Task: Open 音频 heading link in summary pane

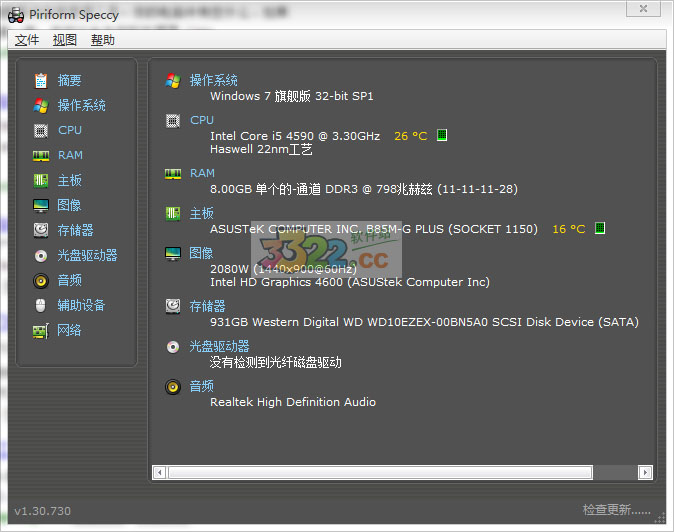Action: click(202, 386)
